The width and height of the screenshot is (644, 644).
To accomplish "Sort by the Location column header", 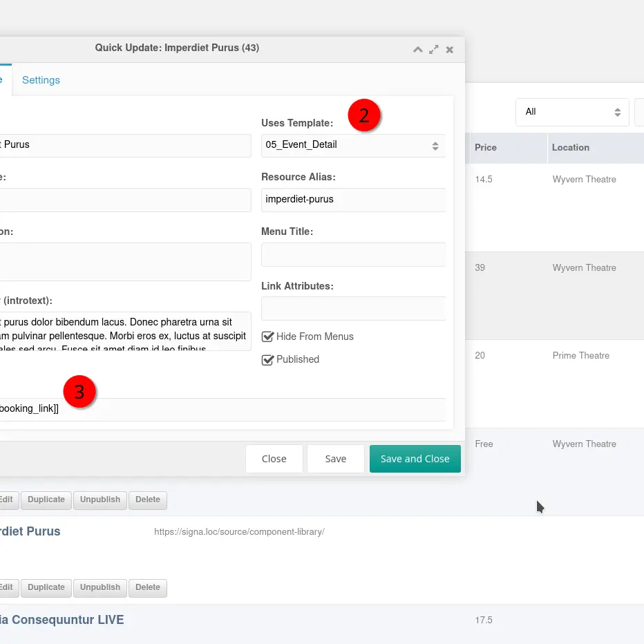I will pos(570,148).
